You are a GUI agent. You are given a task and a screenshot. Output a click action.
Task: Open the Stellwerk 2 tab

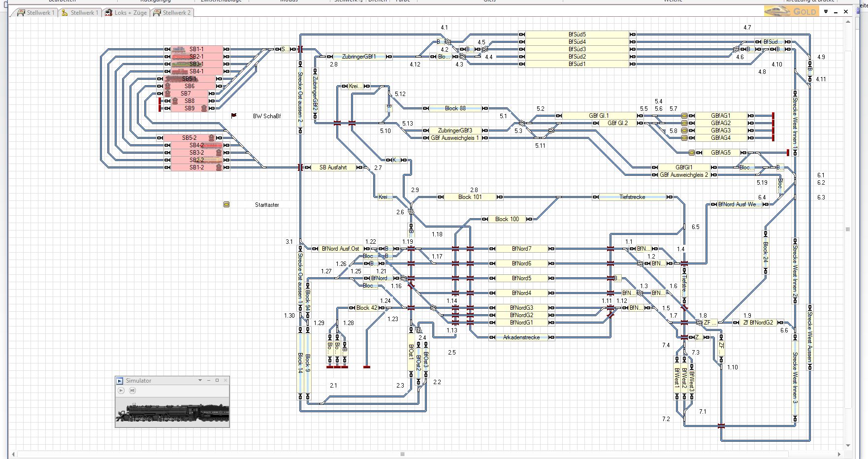pyautogui.click(x=172, y=13)
